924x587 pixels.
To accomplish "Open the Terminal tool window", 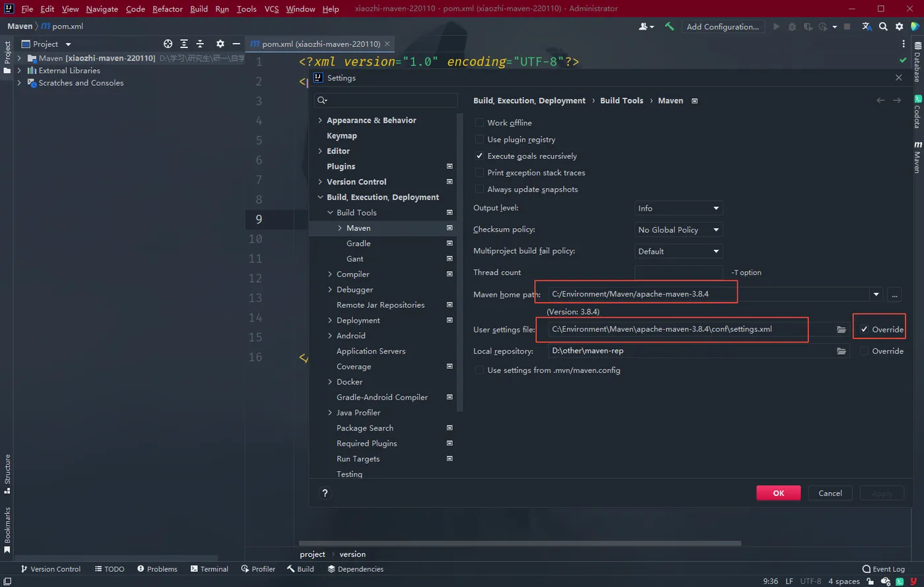I will 209,569.
